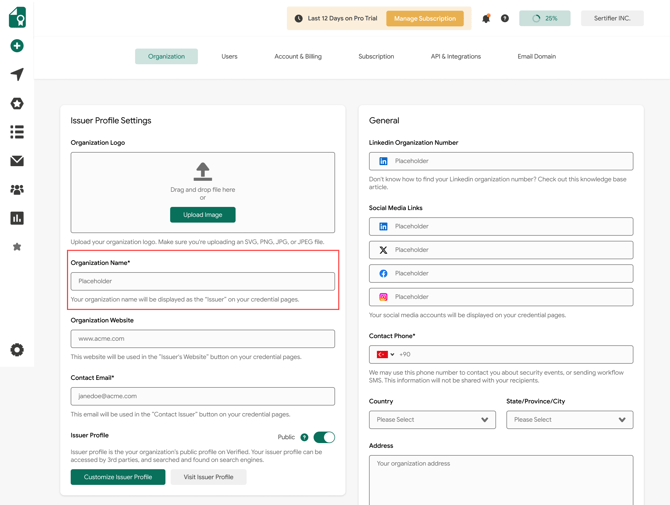The height and width of the screenshot is (505, 670).
Task: Click the notification bell icon
Action: (486, 18)
